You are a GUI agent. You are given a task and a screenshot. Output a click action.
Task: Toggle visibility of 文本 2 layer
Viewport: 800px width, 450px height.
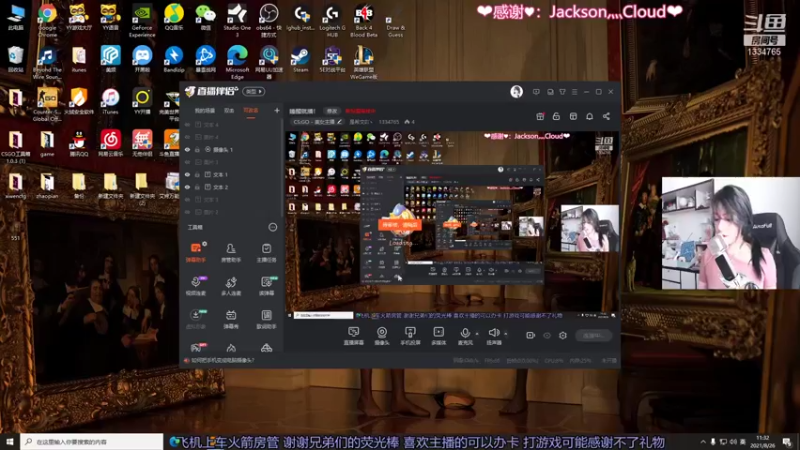coord(187,187)
